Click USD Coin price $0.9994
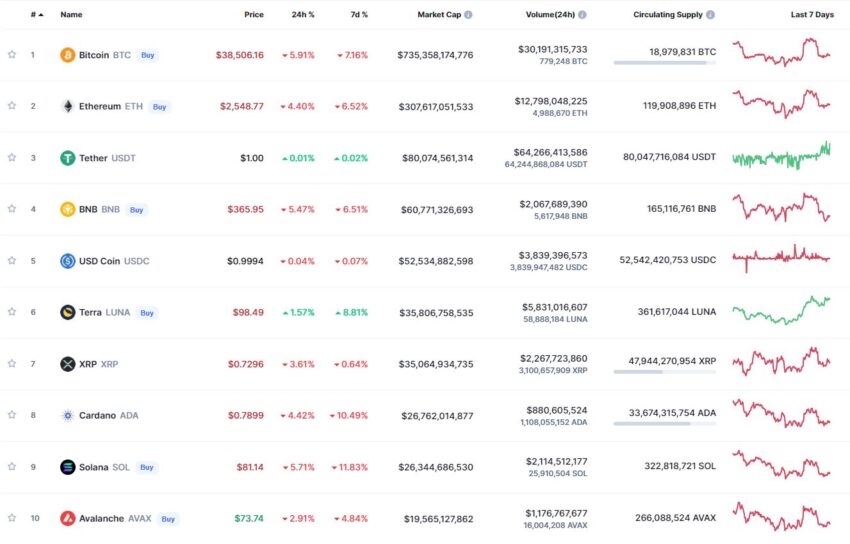 [245, 261]
